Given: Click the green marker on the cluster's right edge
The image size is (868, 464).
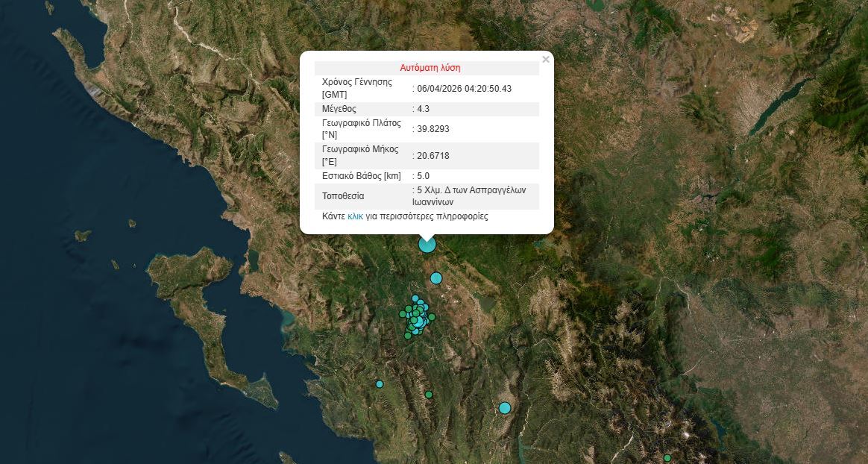Looking at the screenshot, I should (432, 317).
